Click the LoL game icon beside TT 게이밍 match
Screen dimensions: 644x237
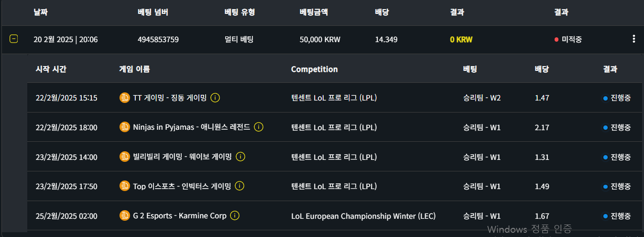[x=124, y=98]
